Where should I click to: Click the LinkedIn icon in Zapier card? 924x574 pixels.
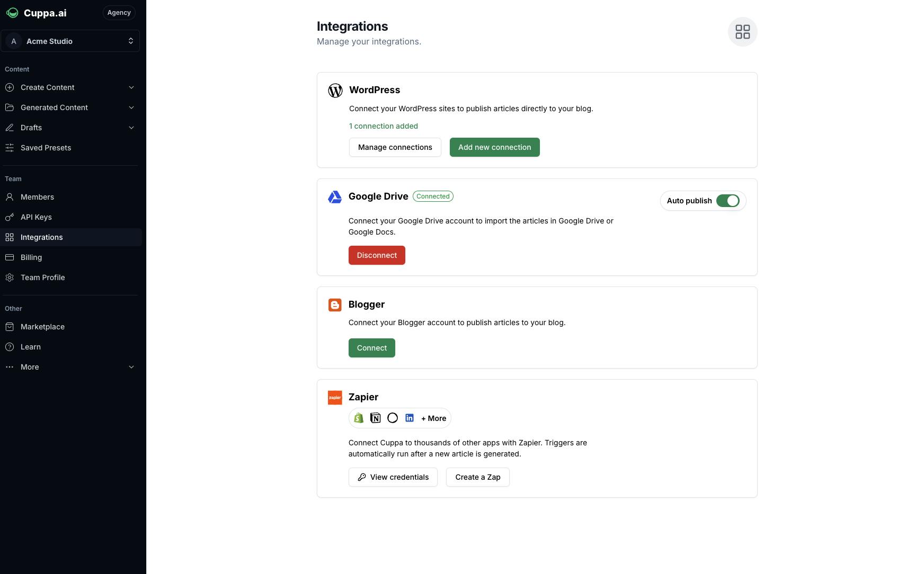point(409,418)
